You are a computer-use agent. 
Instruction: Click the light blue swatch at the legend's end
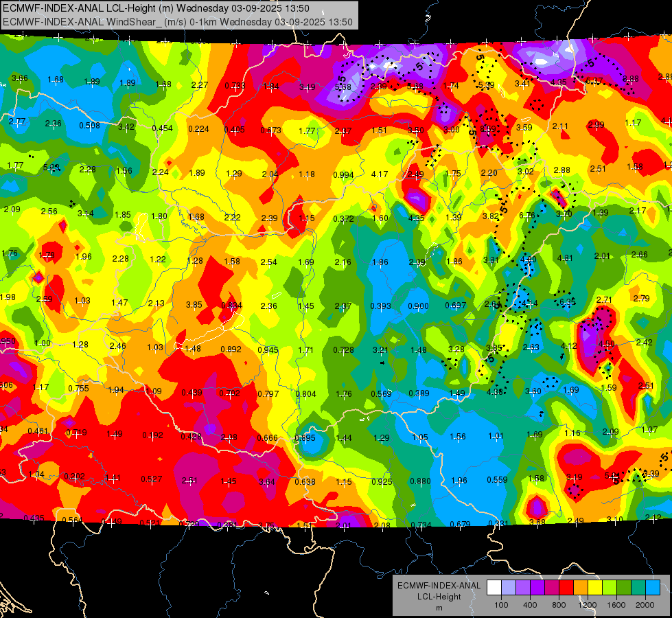pyautogui.click(x=653, y=587)
